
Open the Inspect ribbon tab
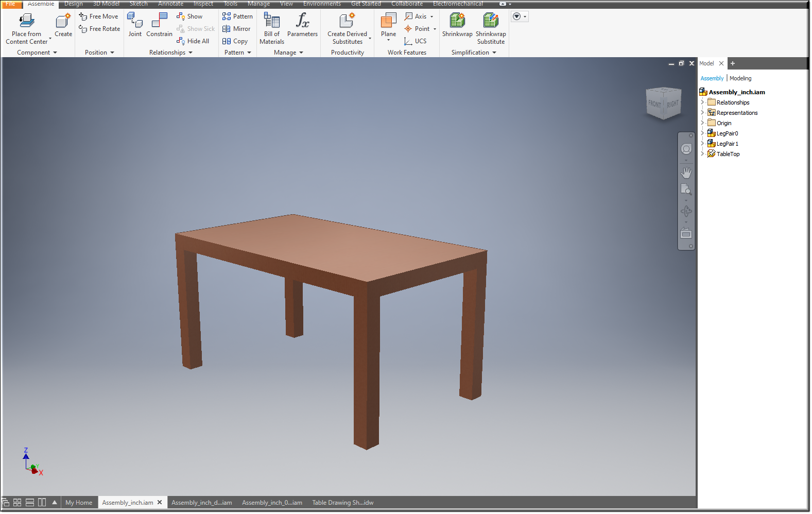[x=203, y=4]
